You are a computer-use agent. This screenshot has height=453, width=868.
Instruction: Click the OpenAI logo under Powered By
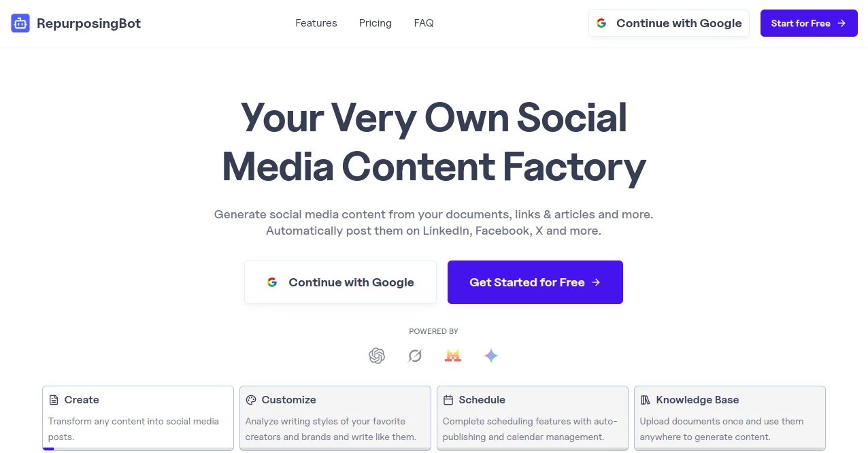(x=377, y=356)
